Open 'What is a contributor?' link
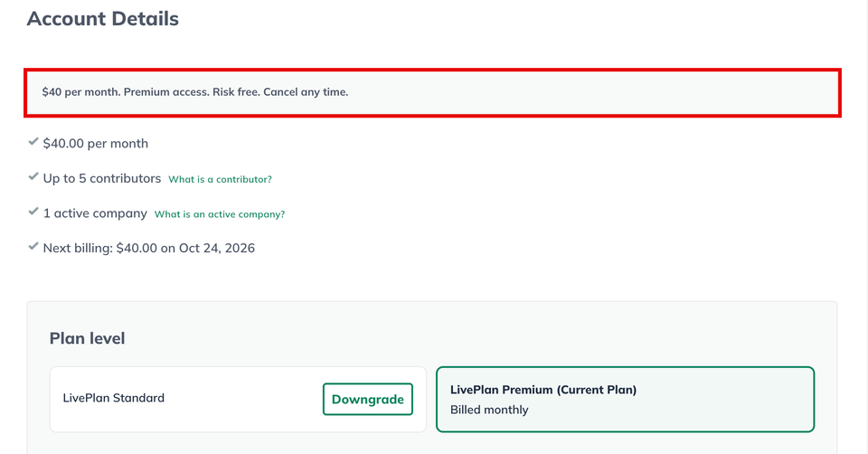This screenshot has width=868, height=454. (x=220, y=179)
